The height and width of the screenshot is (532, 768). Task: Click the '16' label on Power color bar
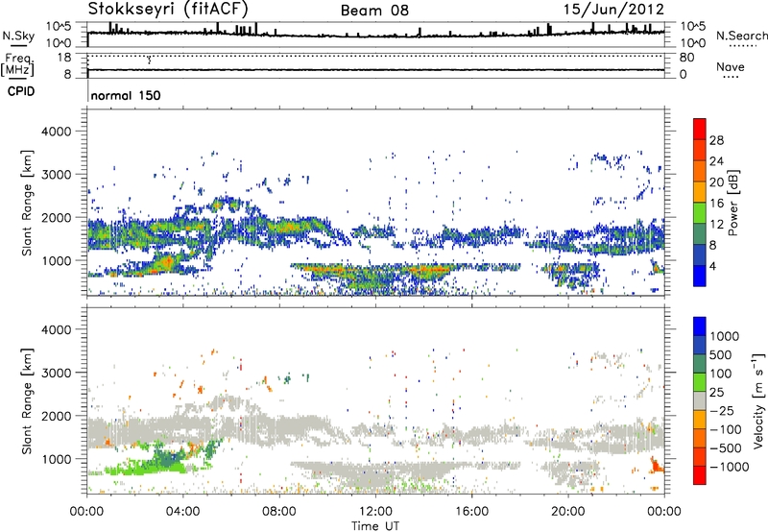716,204
